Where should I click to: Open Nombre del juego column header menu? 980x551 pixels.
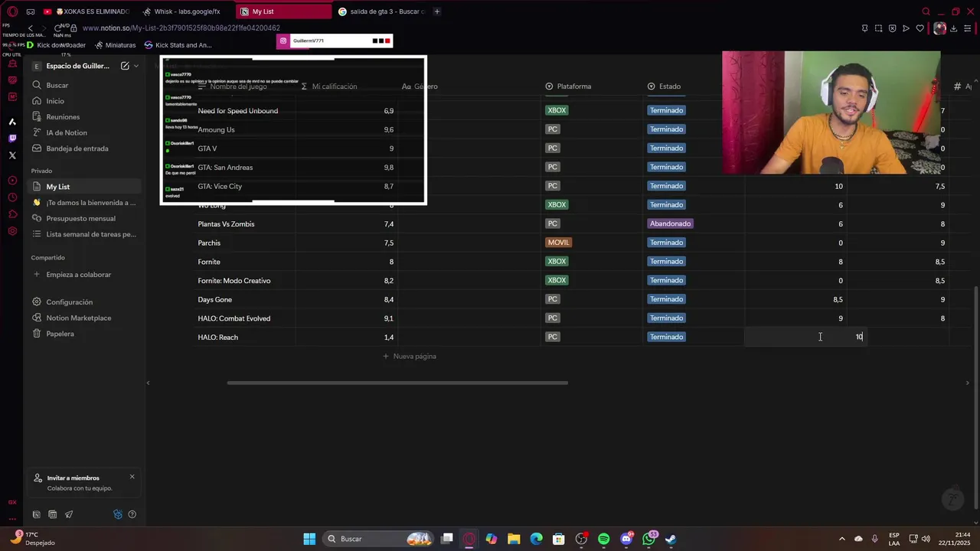[233, 86]
